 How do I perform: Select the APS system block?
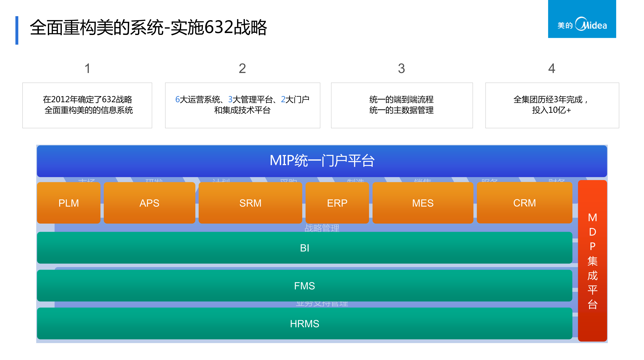149,203
